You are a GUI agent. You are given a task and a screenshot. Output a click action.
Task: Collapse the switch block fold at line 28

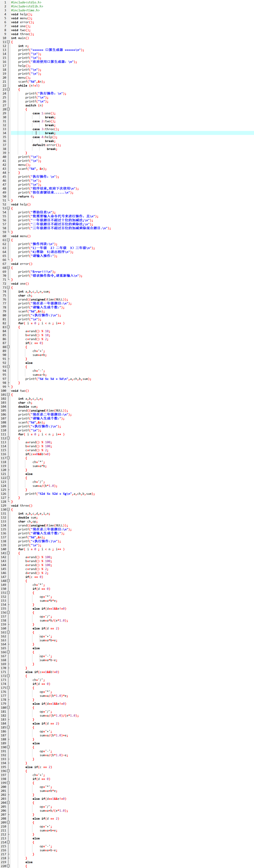click(8, 109)
